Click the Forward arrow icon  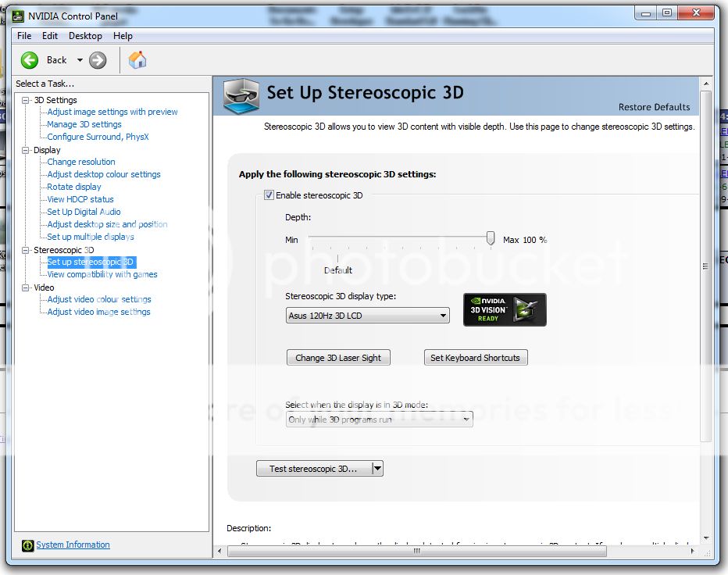click(x=98, y=60)
